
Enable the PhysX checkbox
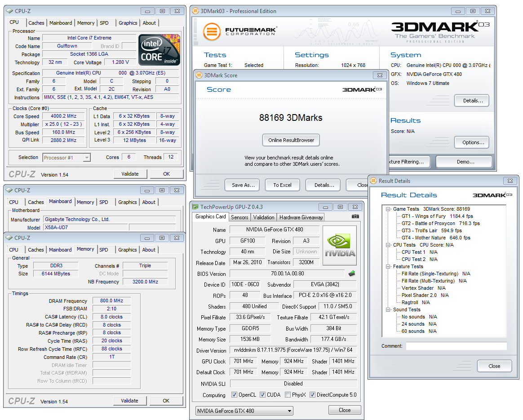[288, 395]
